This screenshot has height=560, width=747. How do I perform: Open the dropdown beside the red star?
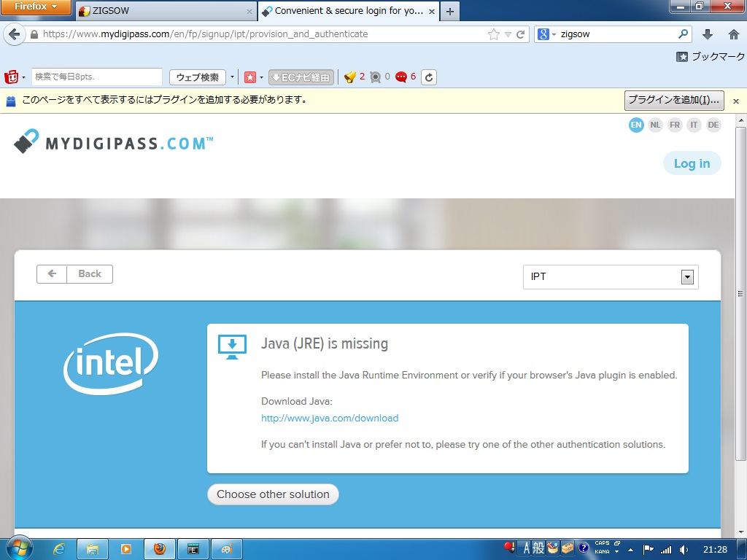tap(261, 77)
